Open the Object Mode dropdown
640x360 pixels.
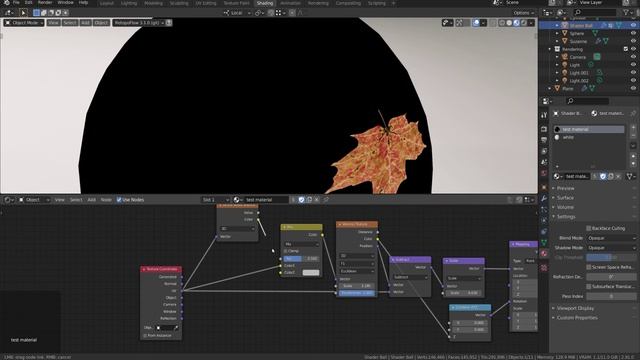pos(24,23)
